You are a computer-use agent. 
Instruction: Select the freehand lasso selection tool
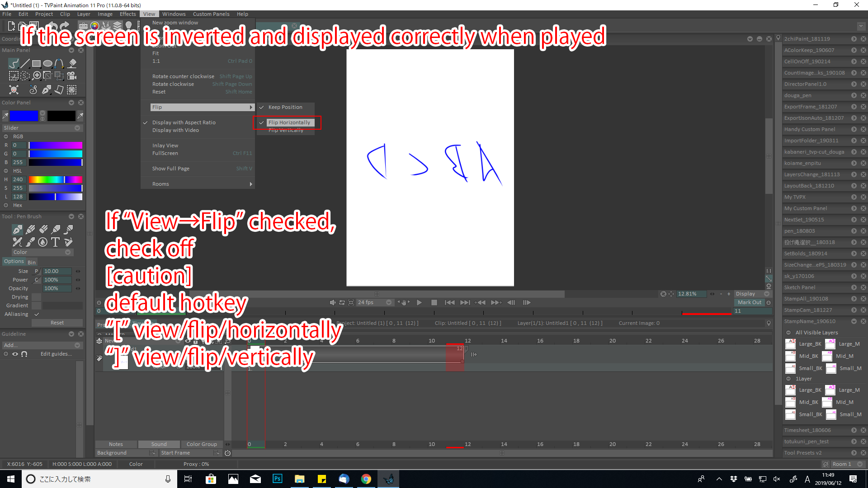pyautogui.click(x=25, y=76)
